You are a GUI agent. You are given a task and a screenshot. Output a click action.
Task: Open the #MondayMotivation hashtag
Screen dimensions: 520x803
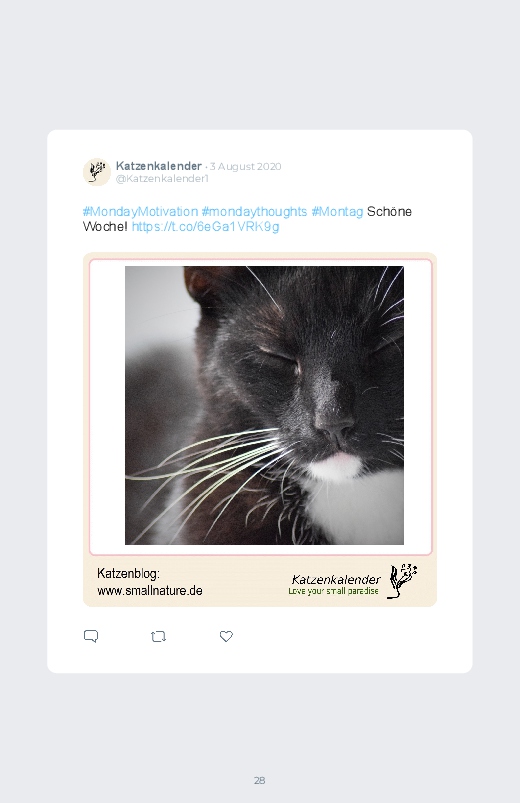[140, 212]
